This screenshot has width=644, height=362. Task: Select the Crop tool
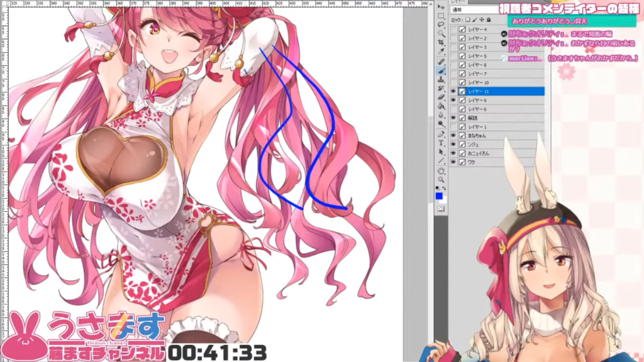click(x=441, y=43)
